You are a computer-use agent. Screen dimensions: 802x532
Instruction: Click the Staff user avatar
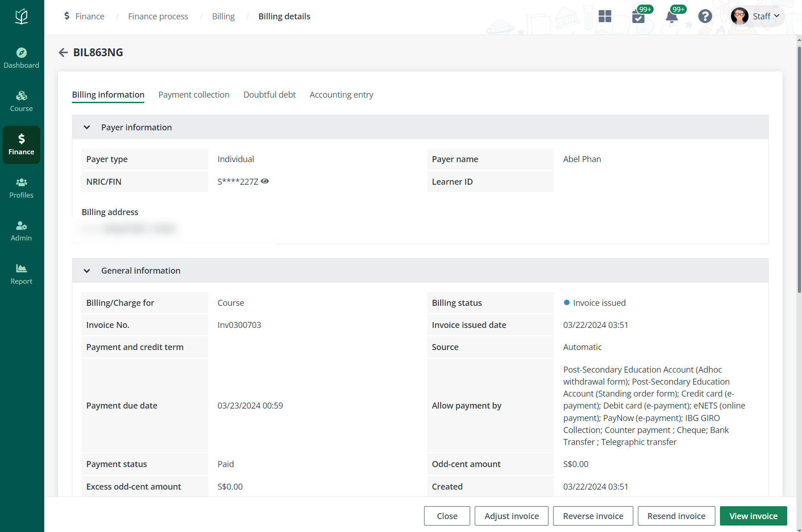pos(740,16)
